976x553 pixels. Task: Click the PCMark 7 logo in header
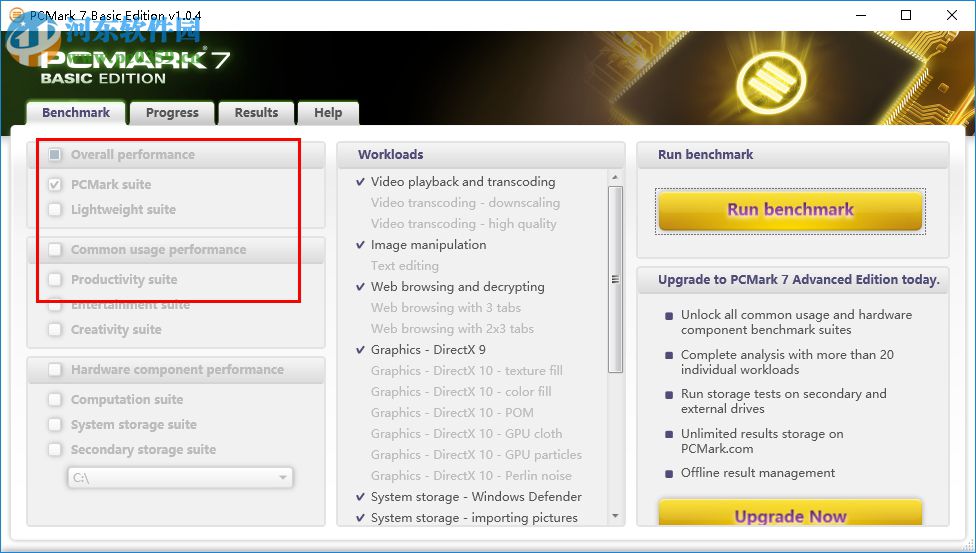pyautogui.click(x=134, y=65)
